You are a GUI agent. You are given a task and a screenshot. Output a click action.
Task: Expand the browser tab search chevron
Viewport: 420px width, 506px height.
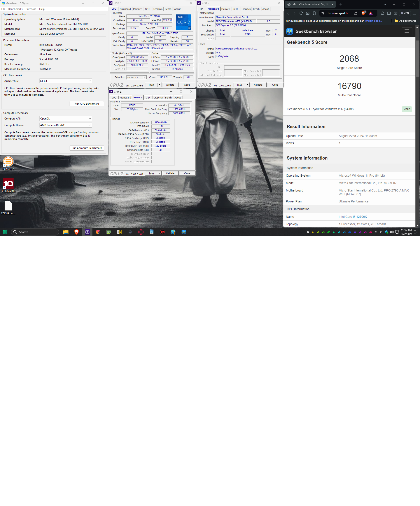coord(385,4)
